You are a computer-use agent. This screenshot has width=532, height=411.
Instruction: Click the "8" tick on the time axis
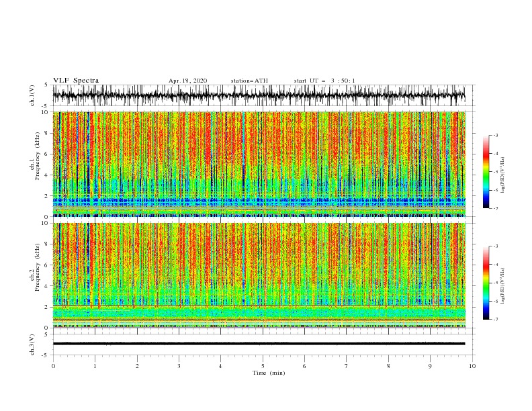[388, 366]
